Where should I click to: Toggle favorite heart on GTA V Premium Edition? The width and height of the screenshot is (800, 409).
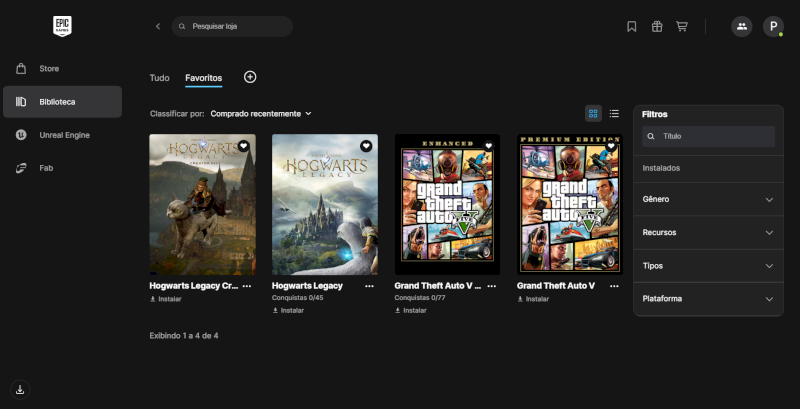coord(611,146)
